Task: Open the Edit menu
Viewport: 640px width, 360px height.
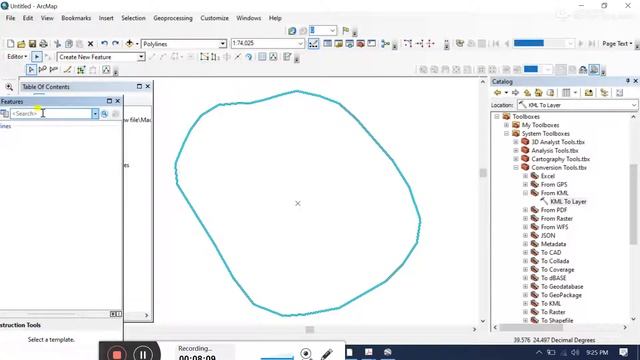Action: tap(28, 18)
